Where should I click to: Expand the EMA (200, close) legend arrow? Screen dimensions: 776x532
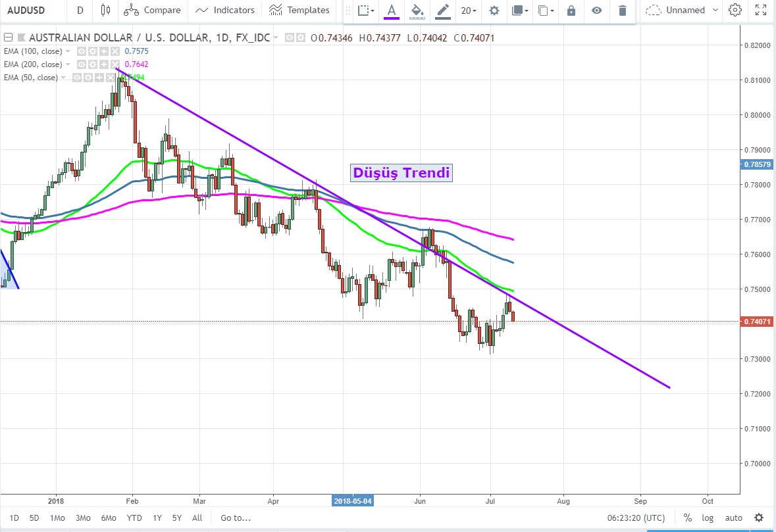coord(68,64)
